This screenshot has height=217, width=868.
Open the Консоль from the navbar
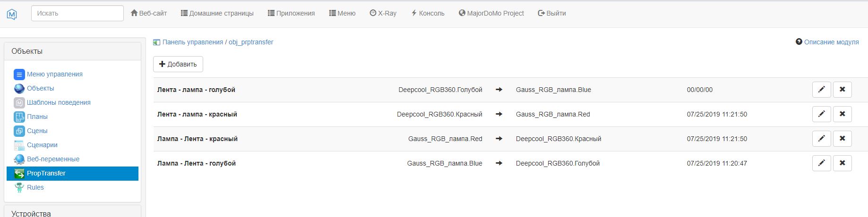pos(428,13)
